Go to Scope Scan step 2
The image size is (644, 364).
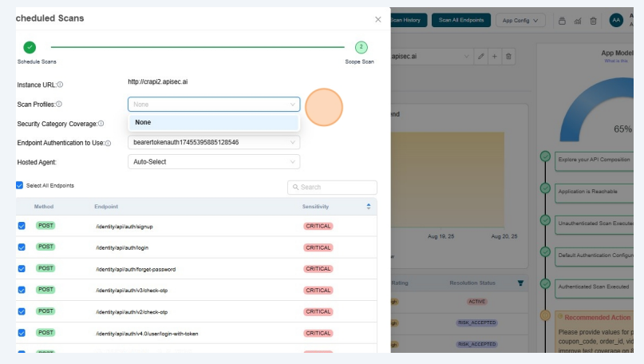pos(361,48)
